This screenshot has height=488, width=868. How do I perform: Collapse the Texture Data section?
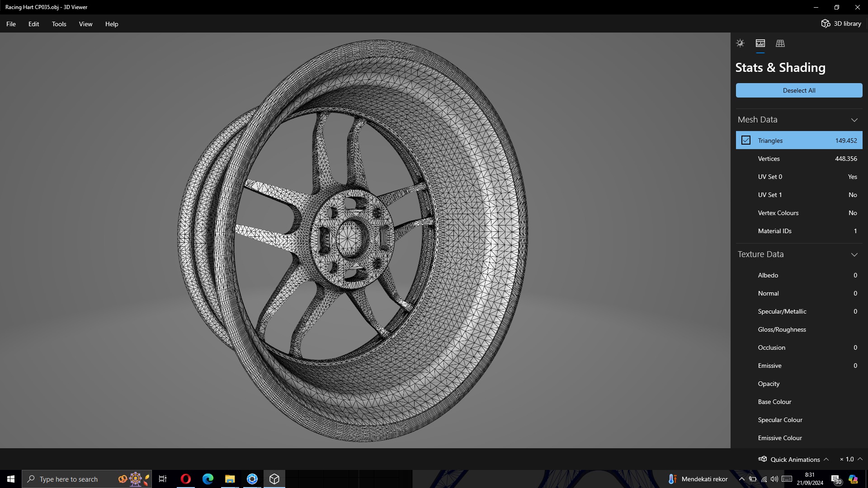pyautogui.click(x=854, y=254)
